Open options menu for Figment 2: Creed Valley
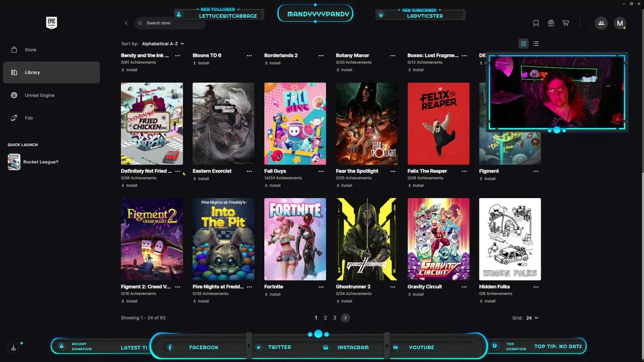This screenshot has width=644, height=362. (178, 287)
